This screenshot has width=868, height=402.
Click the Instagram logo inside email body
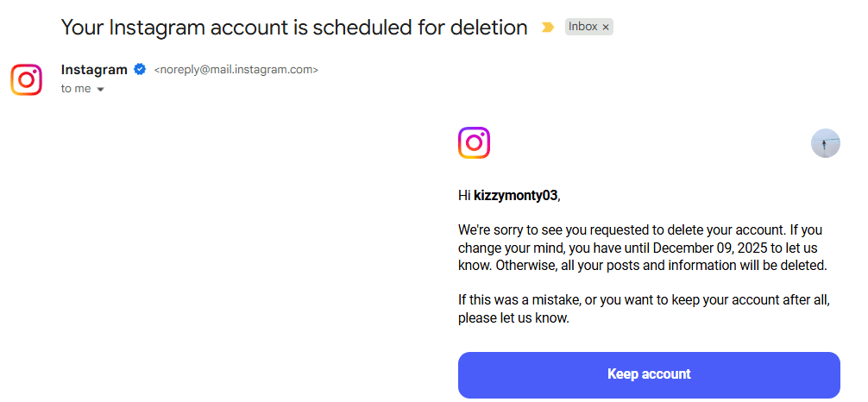point(474,143)
